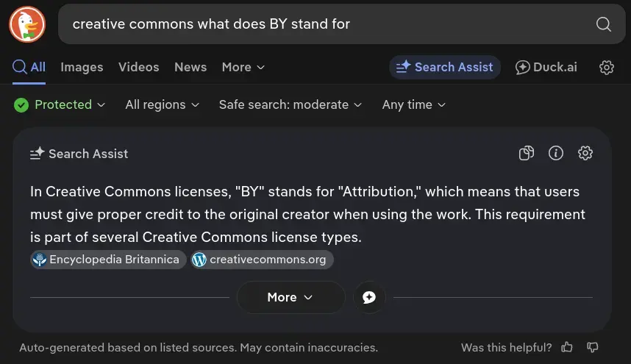Image resolution: width=631 pixels, height=364 pixels.
Task: Click the DuckDuckGo logo icon
Action: (27, 24)
